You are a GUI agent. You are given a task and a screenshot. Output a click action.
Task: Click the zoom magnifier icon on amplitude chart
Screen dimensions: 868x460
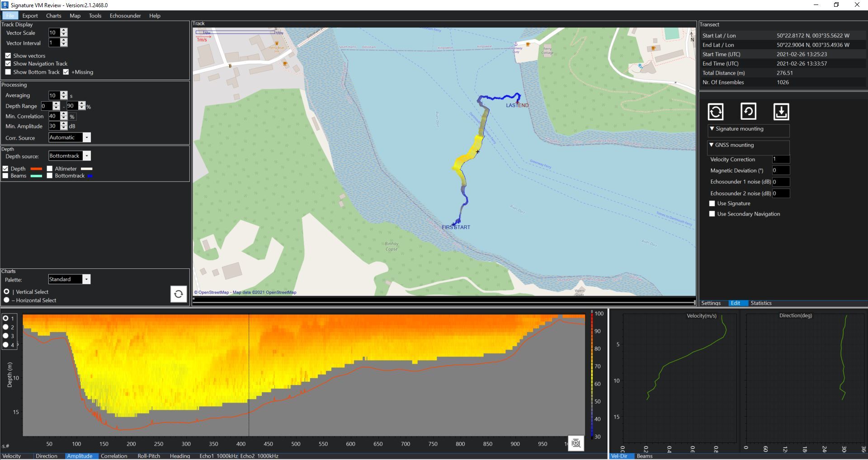(x=576, y=443)
